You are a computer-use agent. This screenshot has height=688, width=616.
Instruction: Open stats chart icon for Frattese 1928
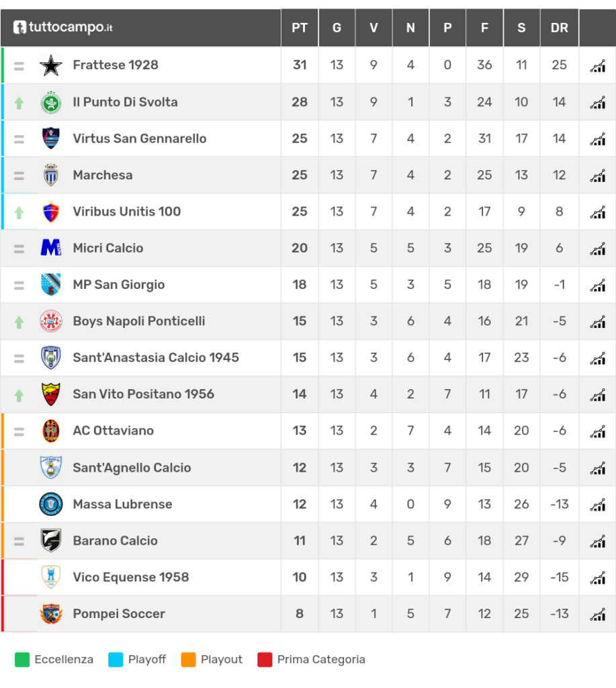(598, 66)
